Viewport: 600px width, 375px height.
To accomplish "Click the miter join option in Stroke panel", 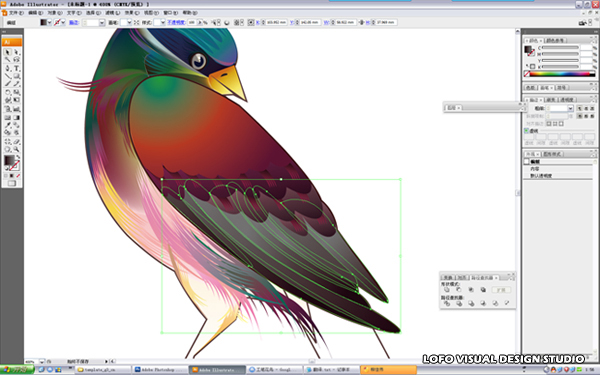I will coord(580,116).
